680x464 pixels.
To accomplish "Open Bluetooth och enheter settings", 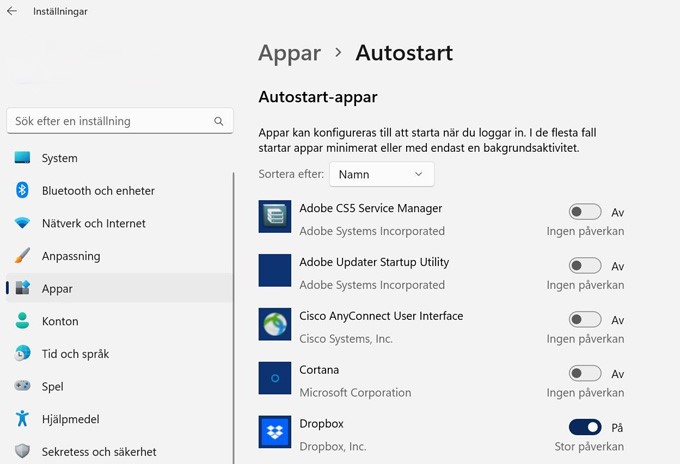I will (x=119, y=190).
